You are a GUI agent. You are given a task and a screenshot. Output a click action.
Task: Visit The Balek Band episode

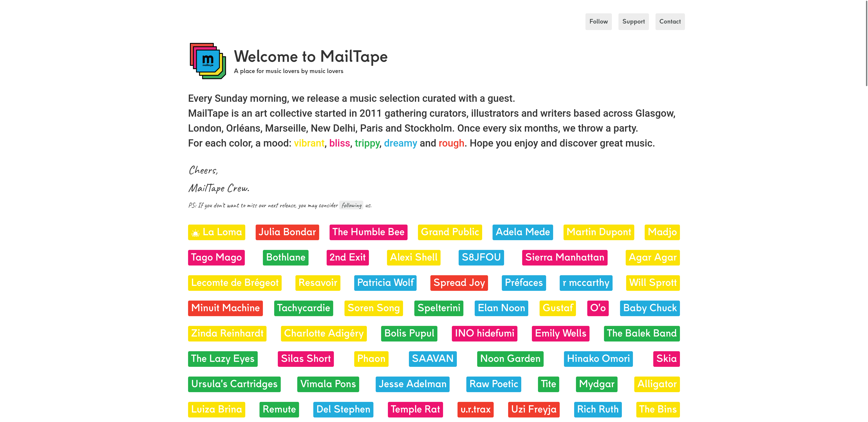point(642,333)
